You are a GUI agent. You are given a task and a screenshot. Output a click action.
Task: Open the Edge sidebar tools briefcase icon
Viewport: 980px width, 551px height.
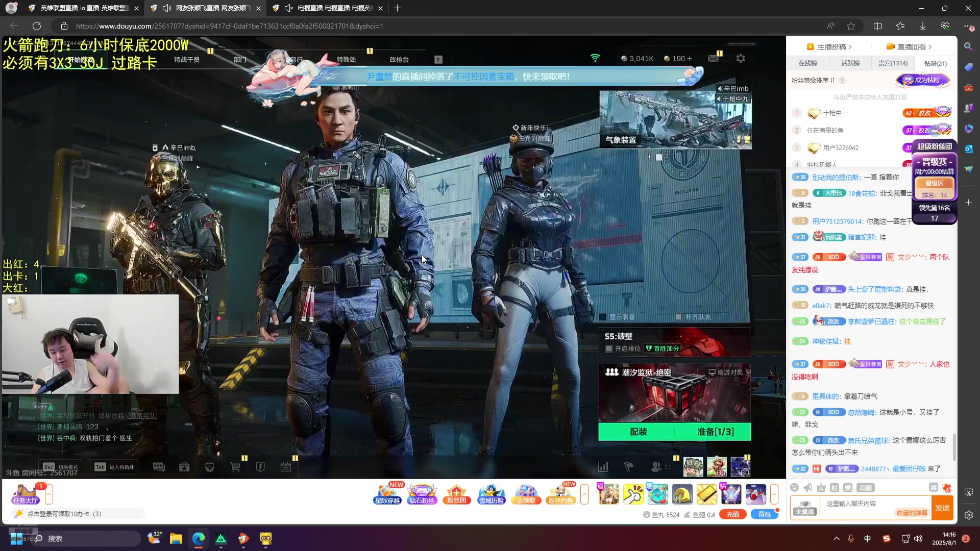pos(968,87)
